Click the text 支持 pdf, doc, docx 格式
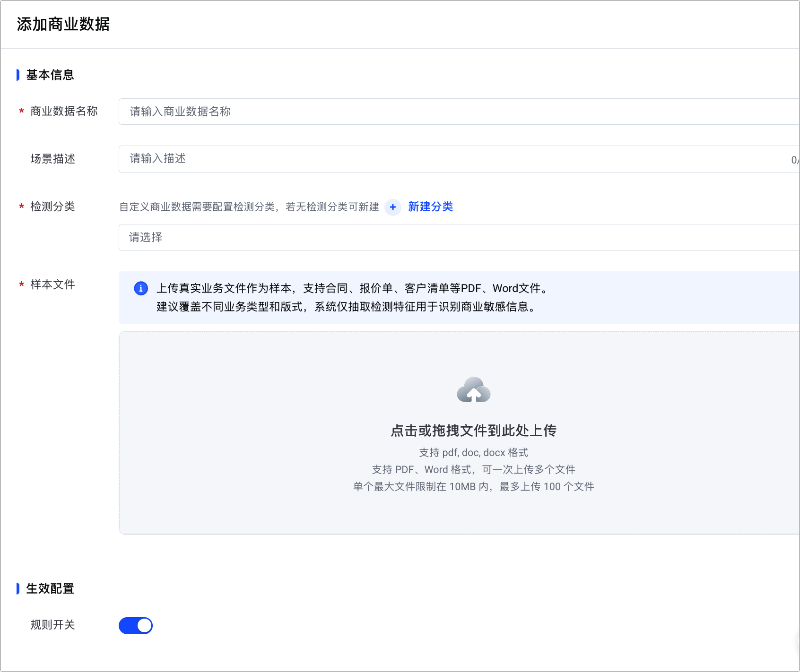The height and width of the screenshot is (672, 800). (x=473, y=453)
